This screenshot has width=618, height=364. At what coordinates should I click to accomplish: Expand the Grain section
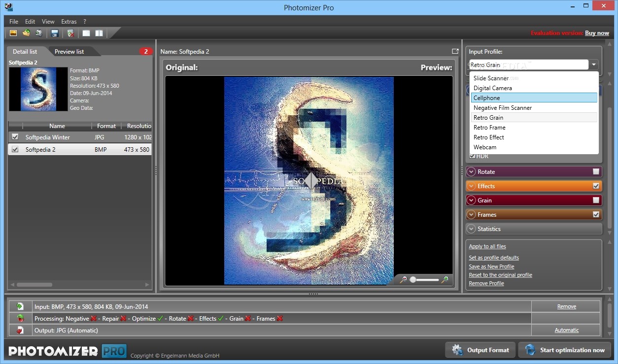coord(472,200)
